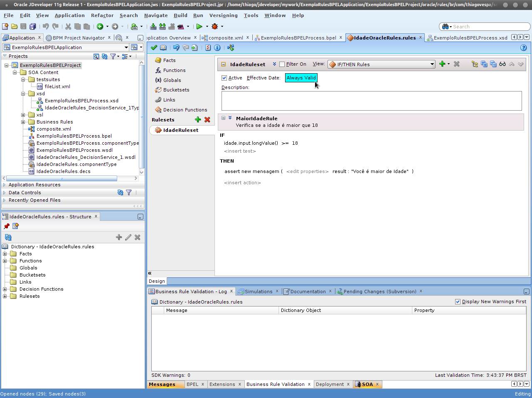532x398 pixels.
Task: Expand Facts node in Structure tree
Action: pos(5,254)
